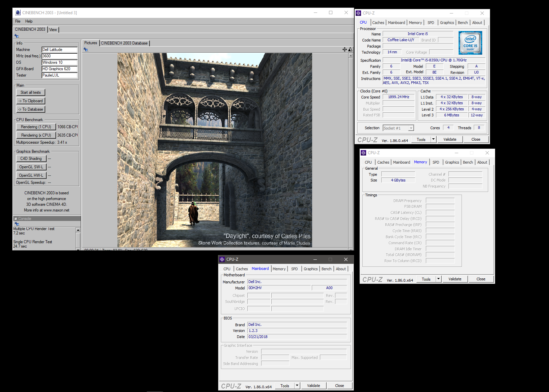Click Close button in Mainboard-tab CPU-Z window
Image resolution: width=549 pixels, height=392 pixels.
pyautogui.click(x=339, y=386)
